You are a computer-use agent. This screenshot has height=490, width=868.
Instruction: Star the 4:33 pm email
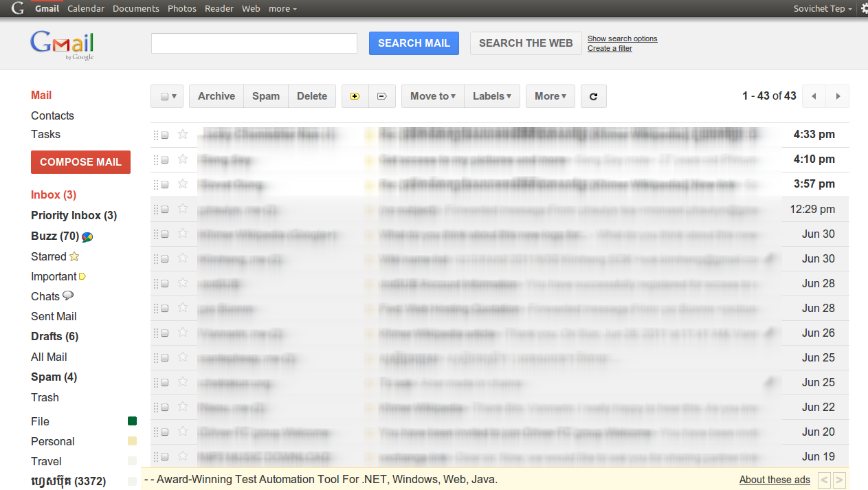pos(183,135)
